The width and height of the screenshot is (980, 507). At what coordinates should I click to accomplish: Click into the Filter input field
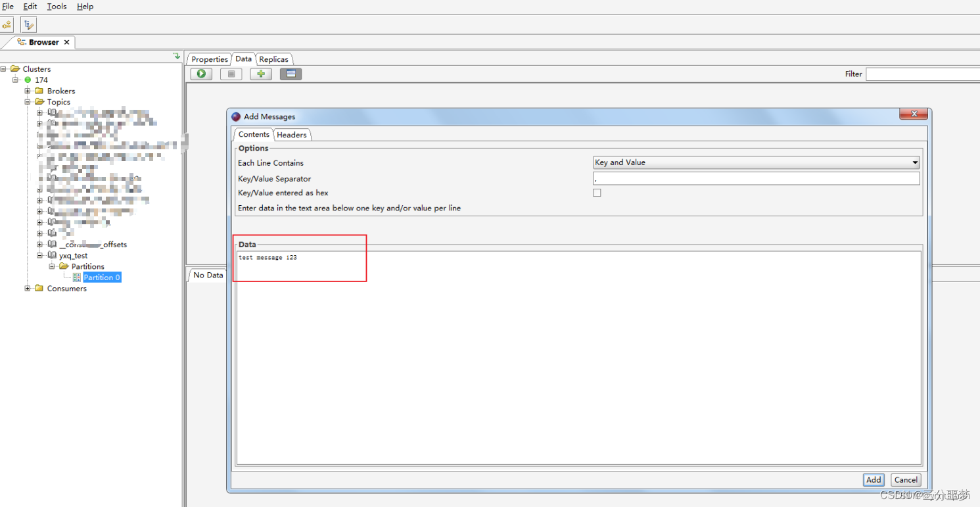(x=922, y=74)
